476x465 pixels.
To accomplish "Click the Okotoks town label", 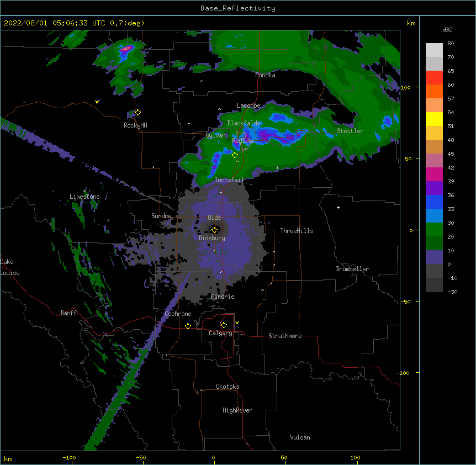I will coord(228,387).
